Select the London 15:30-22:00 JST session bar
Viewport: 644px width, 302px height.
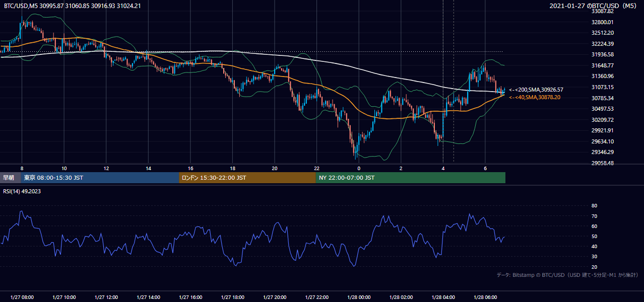tap(247, 178)
